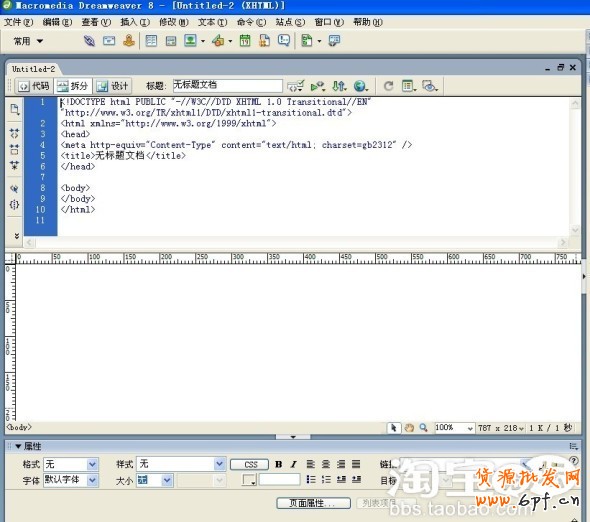Click the Comment insert icon
The image size is (590, 522).
(284, 41)
